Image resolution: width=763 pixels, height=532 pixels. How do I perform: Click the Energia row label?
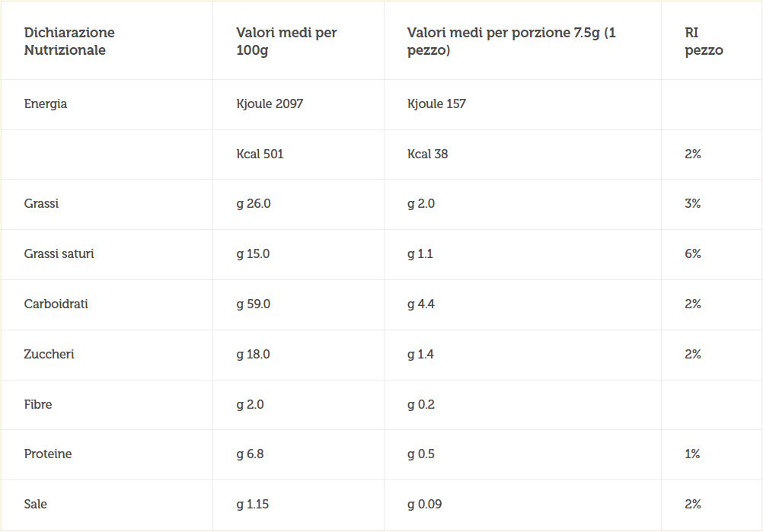(46, 104)
